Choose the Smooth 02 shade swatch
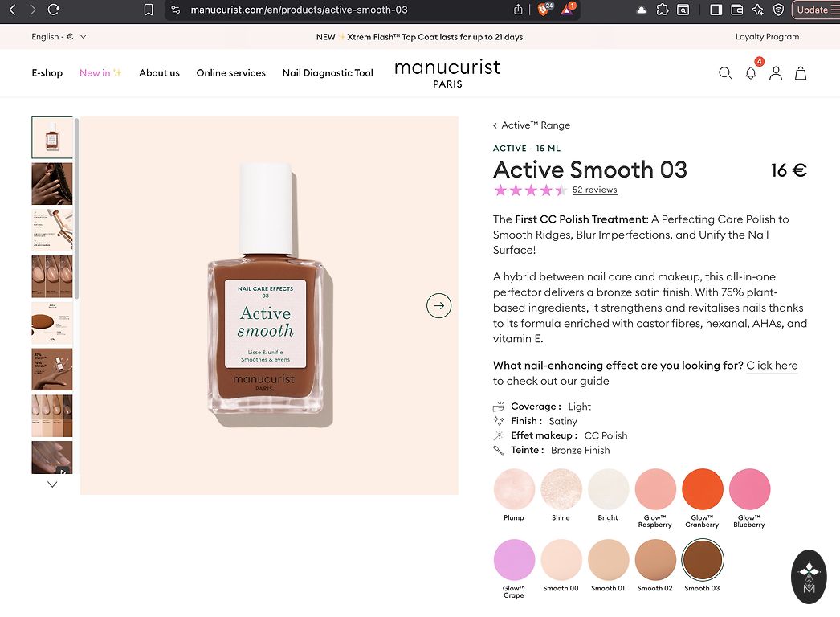Viewport: 840px width, 617px height. [655, 560]
